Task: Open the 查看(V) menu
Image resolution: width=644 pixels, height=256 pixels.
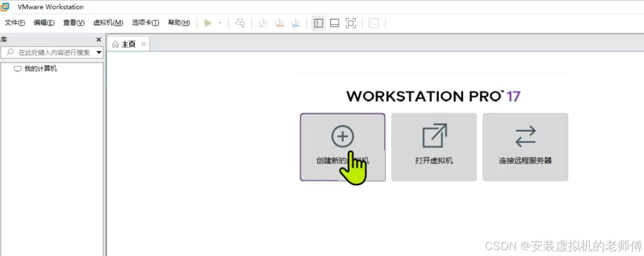Action: click(74, 23)
